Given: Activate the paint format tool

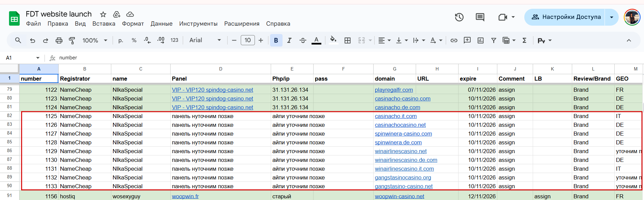Looking at the screenshot, I should (72, 40).
